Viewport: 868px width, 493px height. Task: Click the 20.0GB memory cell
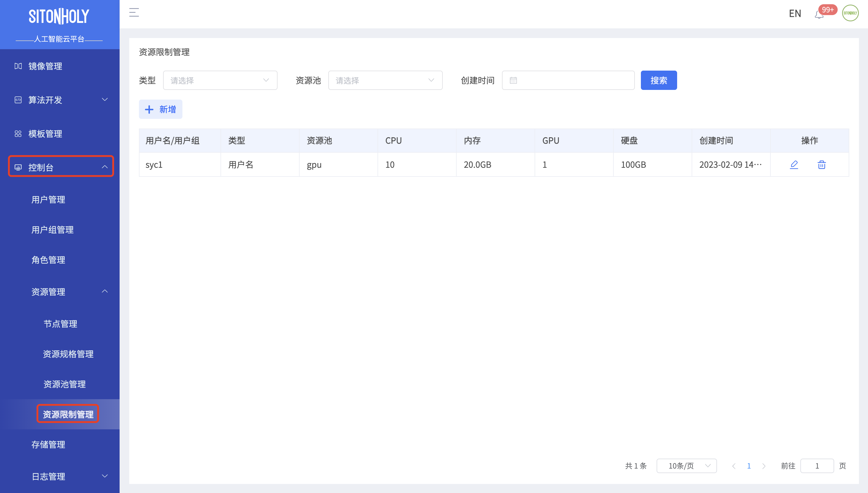(x=496, y=164)
